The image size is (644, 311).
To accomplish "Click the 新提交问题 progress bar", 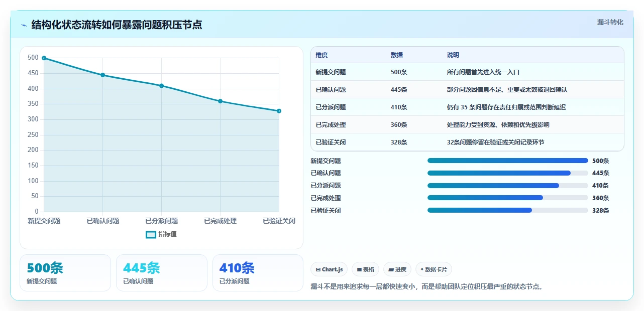I will click(x=507, y=161).
